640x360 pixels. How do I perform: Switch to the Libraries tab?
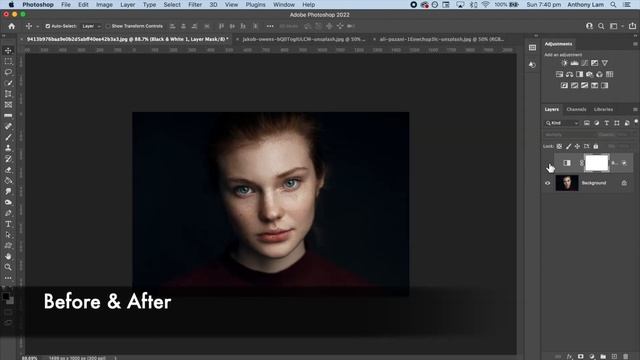click(x=603, y=109)
